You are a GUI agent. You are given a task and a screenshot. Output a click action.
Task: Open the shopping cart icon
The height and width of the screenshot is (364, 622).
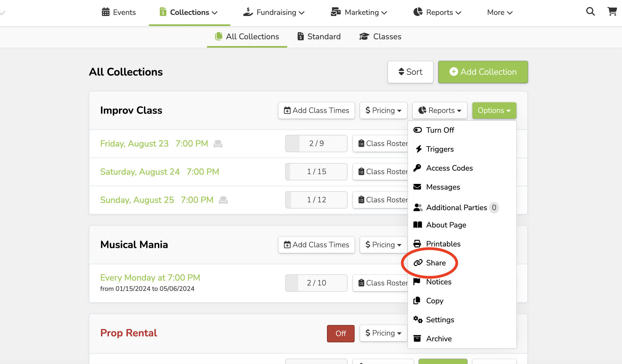tap(612, 12)
